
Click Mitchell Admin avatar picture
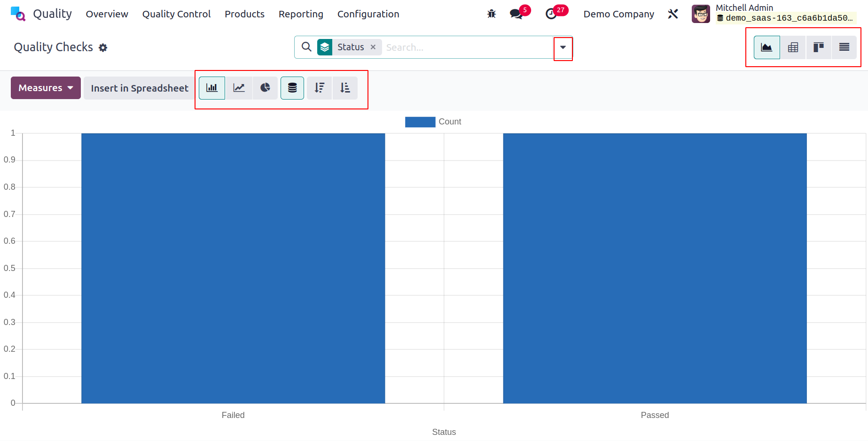(701, 14)
